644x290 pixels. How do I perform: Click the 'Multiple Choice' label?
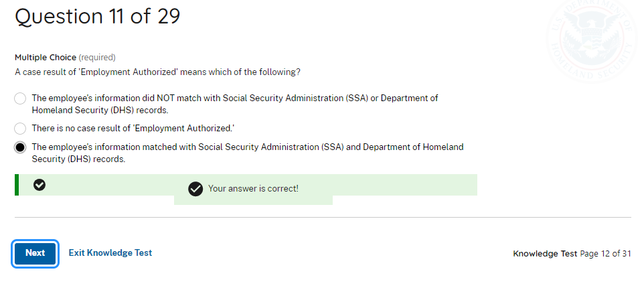[x=46, y=58]
